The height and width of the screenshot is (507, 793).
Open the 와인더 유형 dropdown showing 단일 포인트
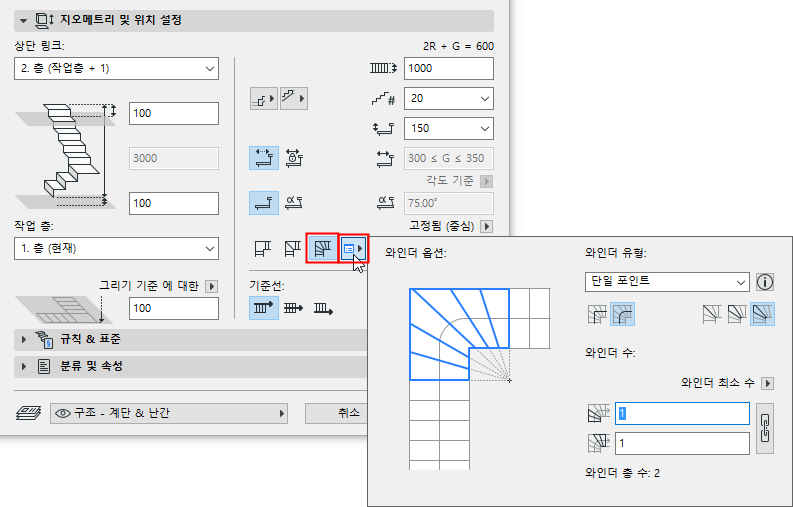tap(667, 281)
